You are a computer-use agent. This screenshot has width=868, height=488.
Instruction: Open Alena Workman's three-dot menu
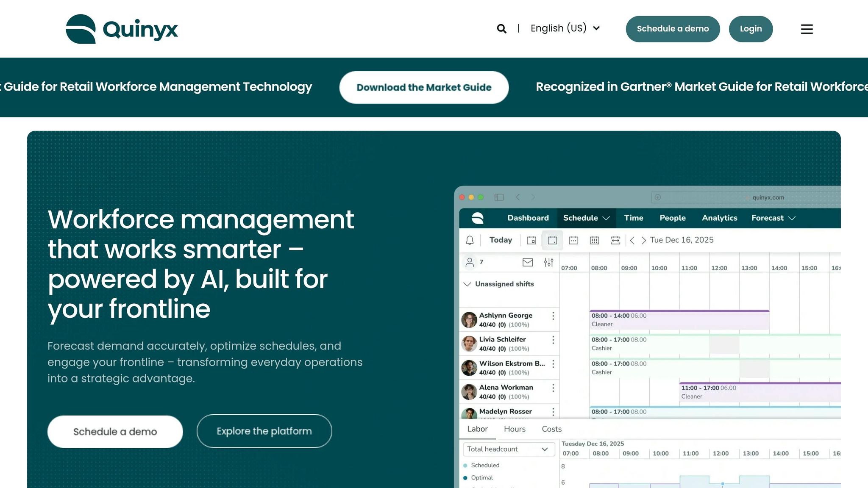553,388
